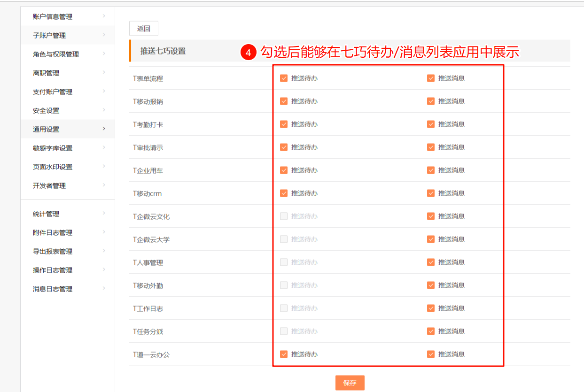Open 子账户管理 in the sidebar
The image size is (584, 392).
49,36
